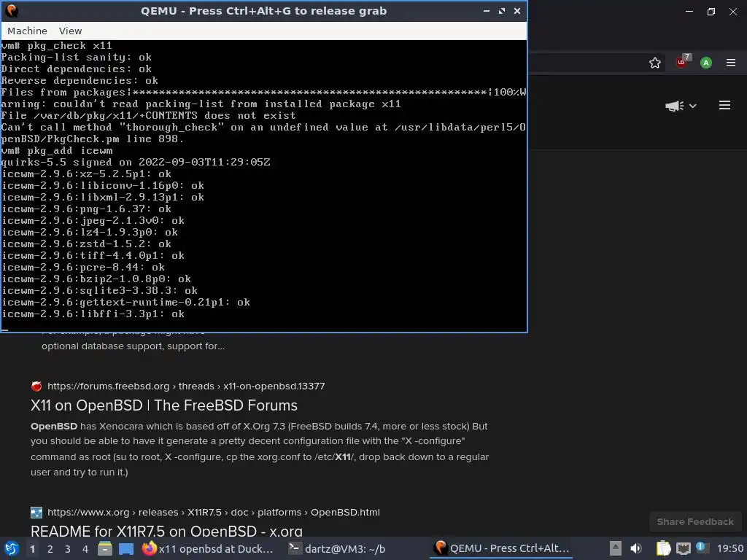Click the notification info tray icon
747x560 pixels.
[x=701, y=548]
